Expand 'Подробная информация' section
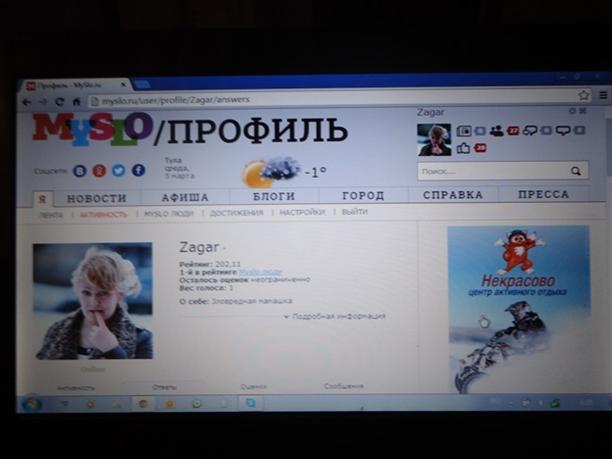The image size is (612, 459). click(335, 316)
